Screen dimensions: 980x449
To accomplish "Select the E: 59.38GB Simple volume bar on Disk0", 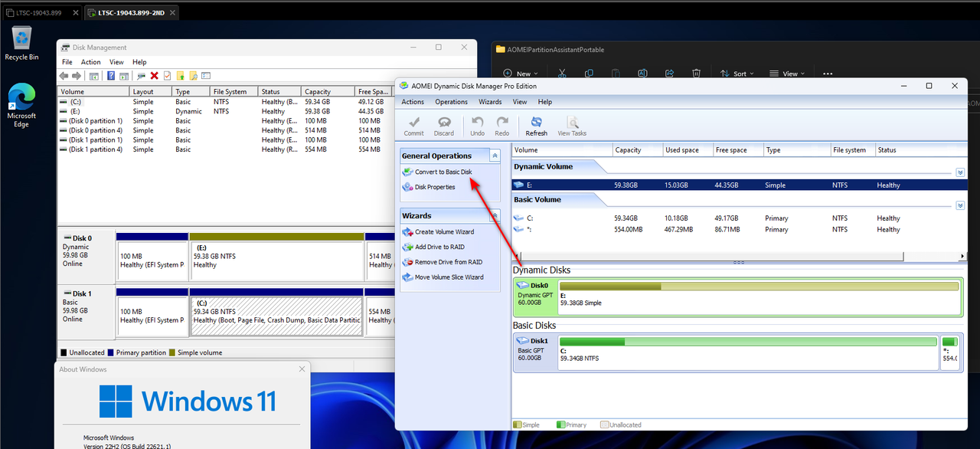I will [x=759, y=297].
